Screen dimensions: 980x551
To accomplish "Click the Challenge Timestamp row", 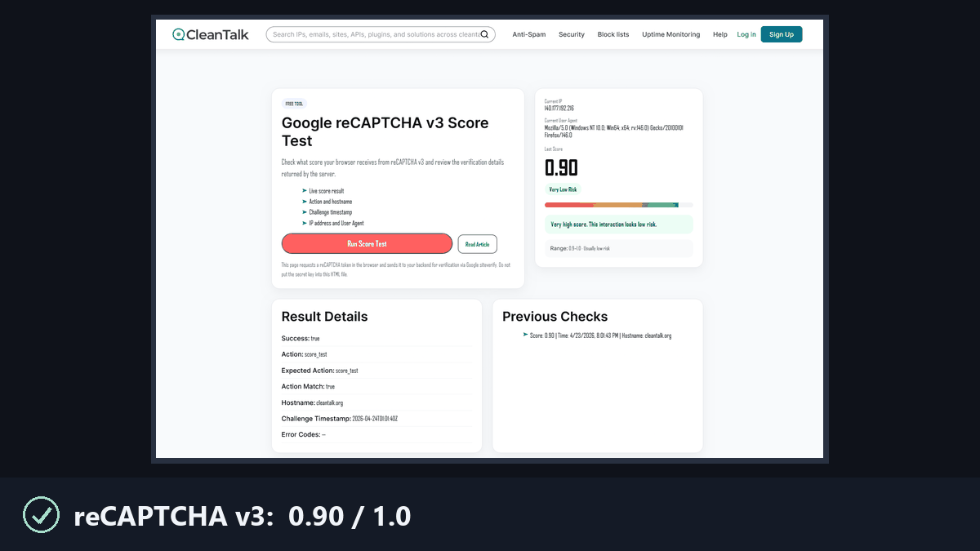I will click(376, 419).
